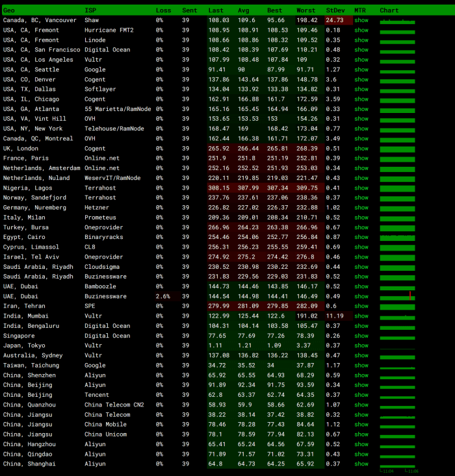Click show for Vultr Los Angeles row
This screenshot has width=455, height=476.
pos(361,60)
